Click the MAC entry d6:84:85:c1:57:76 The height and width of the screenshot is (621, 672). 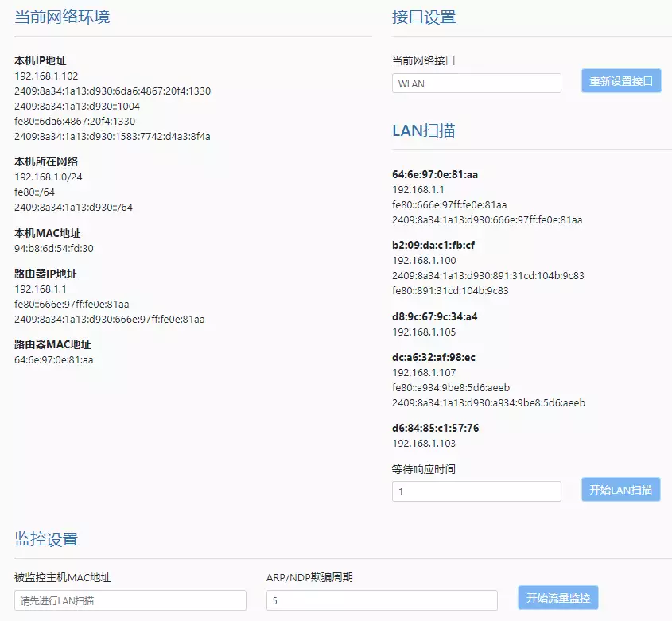[435, 428]
